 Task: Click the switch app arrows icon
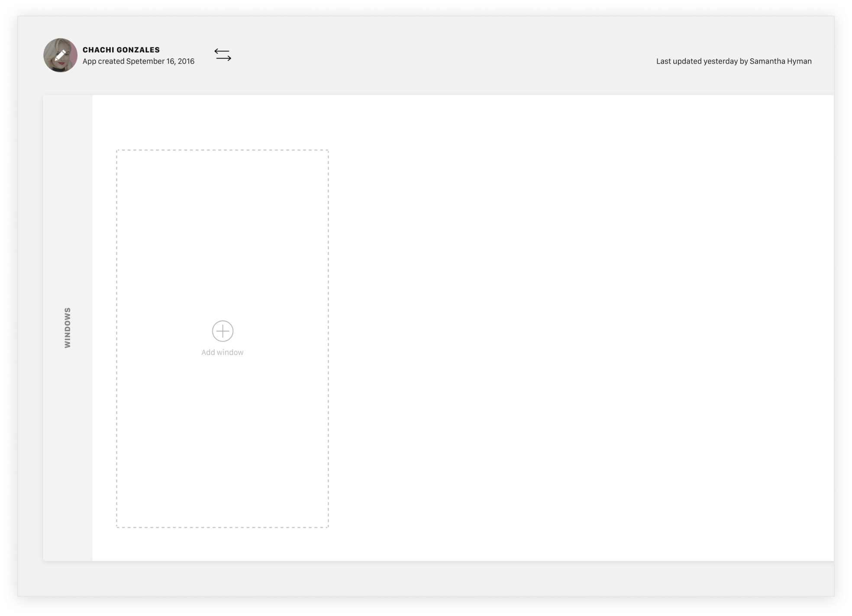(223, 55)
